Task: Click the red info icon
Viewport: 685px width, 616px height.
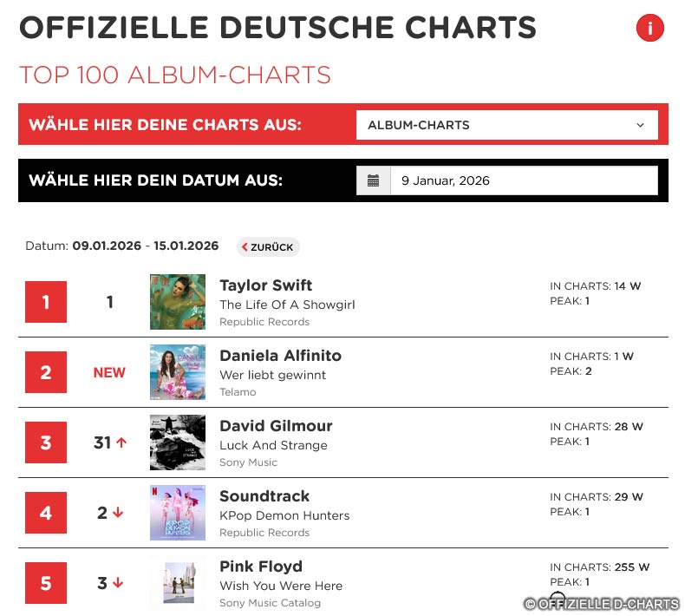Action: point(649,29)
